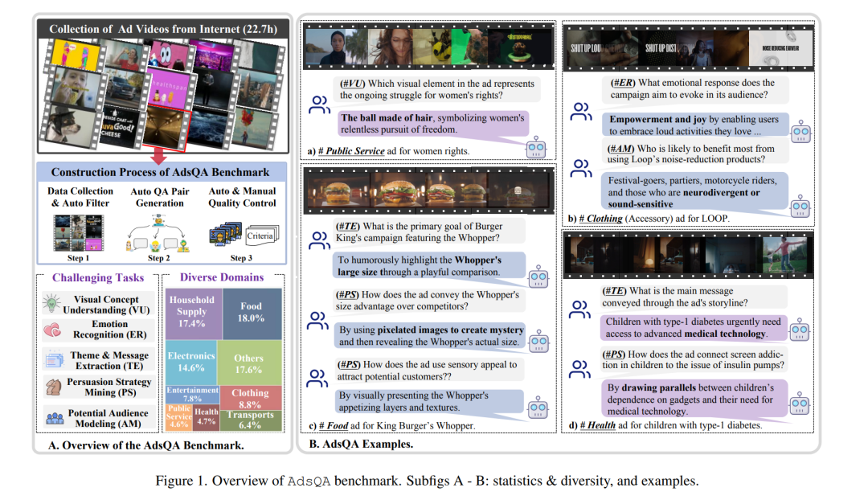Viewport: 868px width, 504px height.
Task: Click the 'Empowerment and joy' answer bubble
Action: pos(695,125)
